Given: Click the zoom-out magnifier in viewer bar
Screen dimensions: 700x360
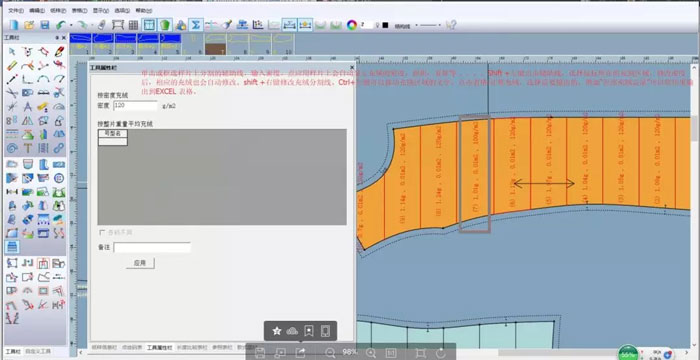Looking at the screenshot, I should [330, 353].
